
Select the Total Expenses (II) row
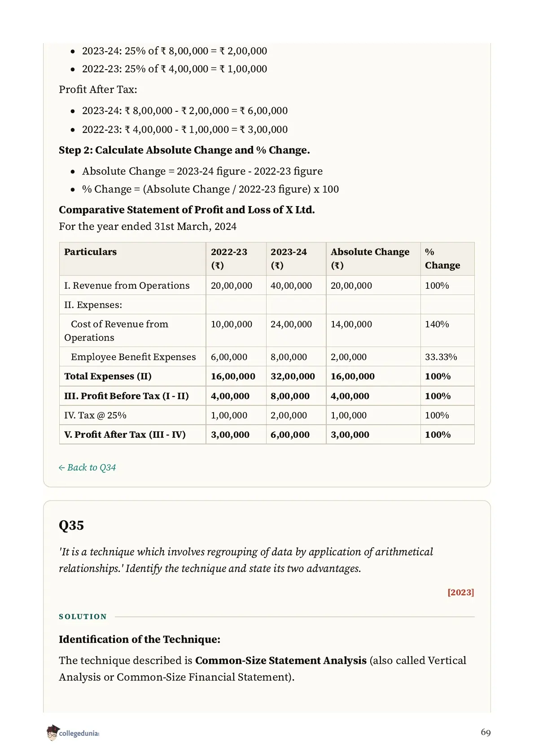(267, 376)
